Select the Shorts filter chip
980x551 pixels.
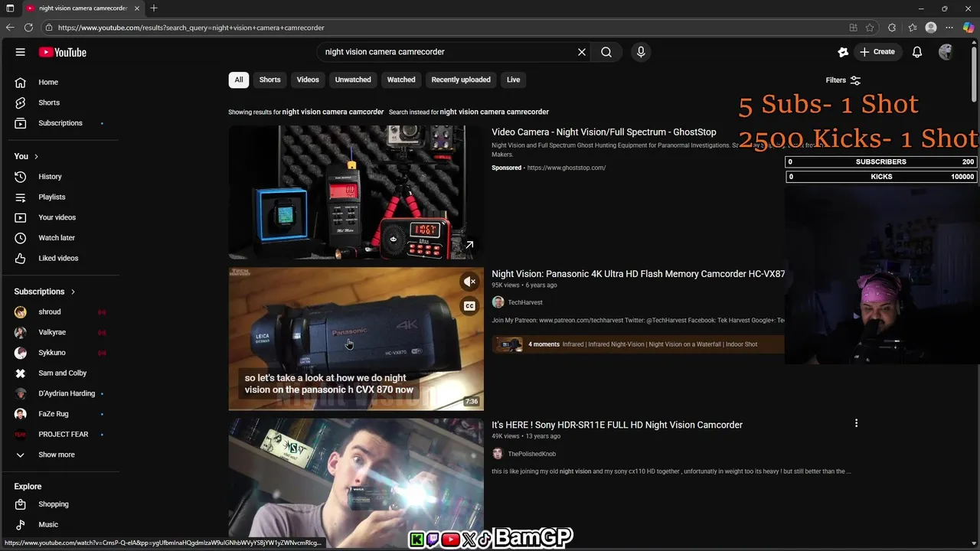(x=269, y=80)
